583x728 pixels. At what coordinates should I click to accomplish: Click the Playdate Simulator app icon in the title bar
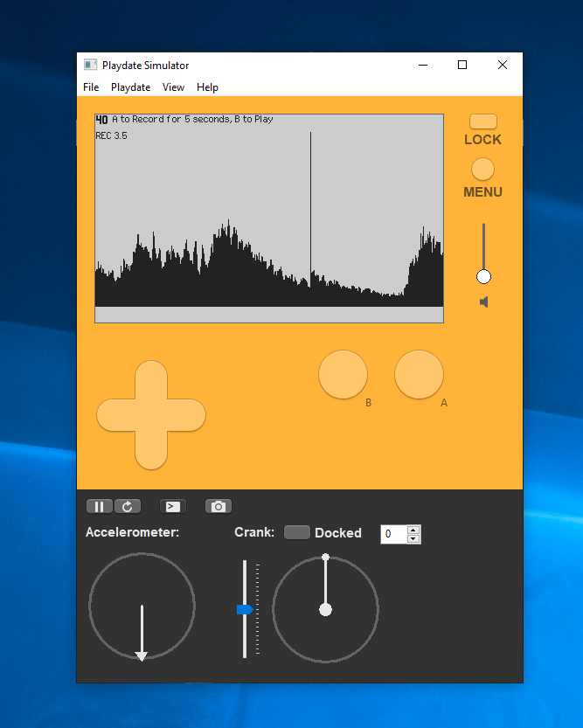pos(90,65)
